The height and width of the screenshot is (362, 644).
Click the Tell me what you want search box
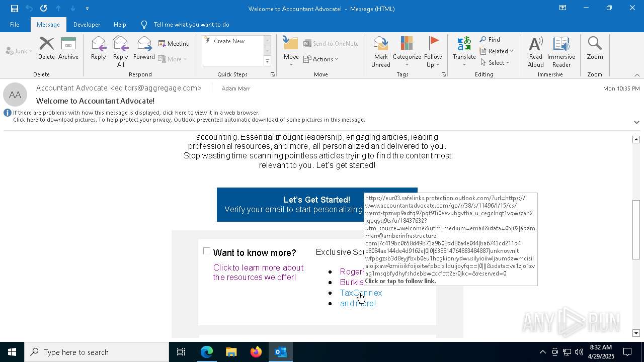tap(191, 25)
